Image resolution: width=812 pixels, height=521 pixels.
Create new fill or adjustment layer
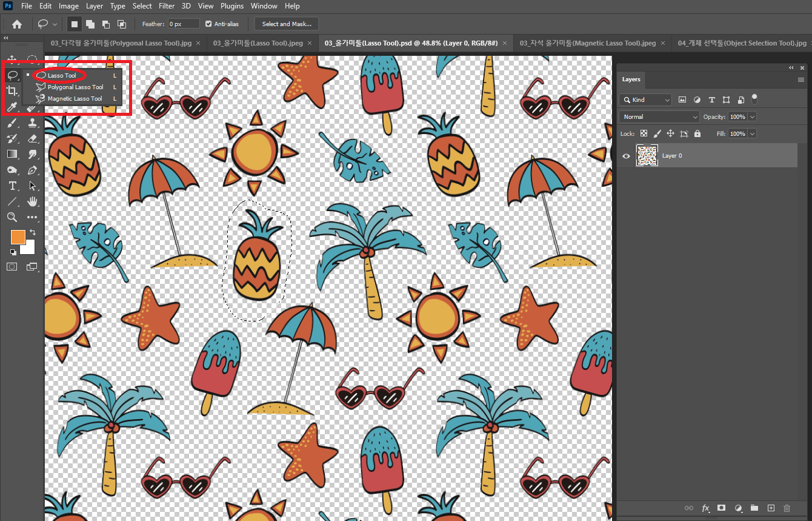click(738, 508)
